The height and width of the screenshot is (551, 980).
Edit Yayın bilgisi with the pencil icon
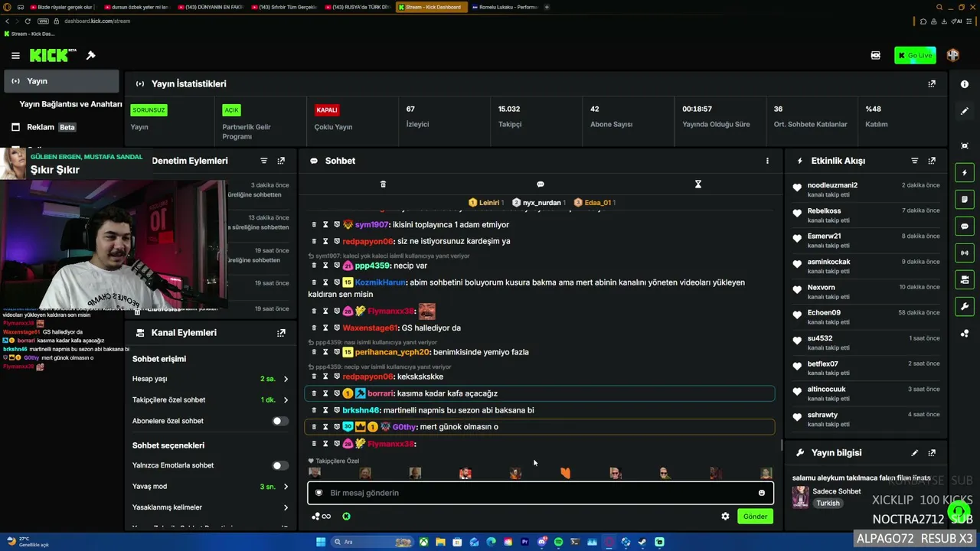pyautogui.click(x=914, y=453)
